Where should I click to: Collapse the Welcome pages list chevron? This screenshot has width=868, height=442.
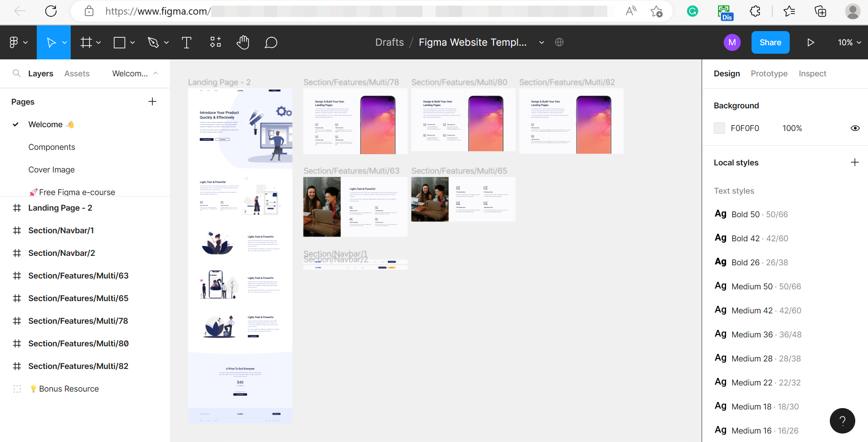pyautogui.click(x=156, y=74)
